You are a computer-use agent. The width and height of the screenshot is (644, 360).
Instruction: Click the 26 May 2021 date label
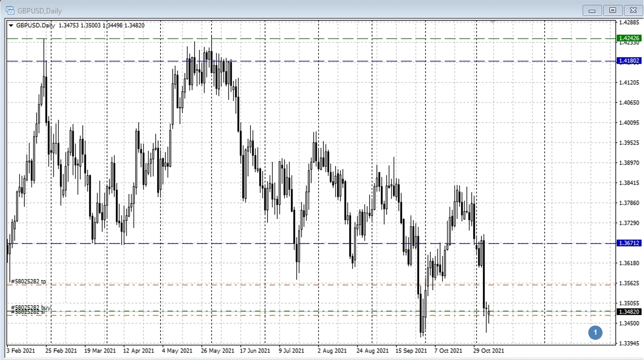click(217, 351)
